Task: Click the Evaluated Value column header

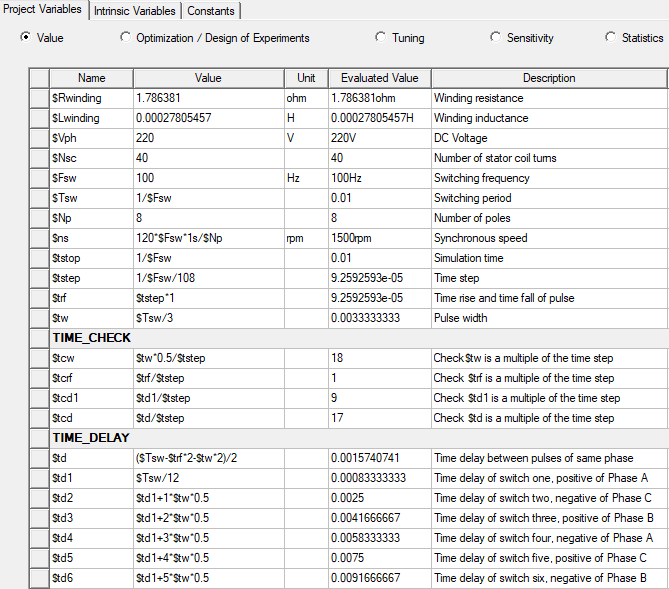Action: click(x=379, y=78)
